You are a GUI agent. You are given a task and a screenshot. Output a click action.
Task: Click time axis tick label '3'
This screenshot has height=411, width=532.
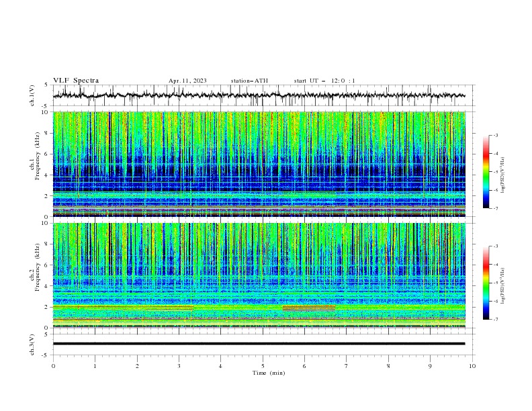179,366
